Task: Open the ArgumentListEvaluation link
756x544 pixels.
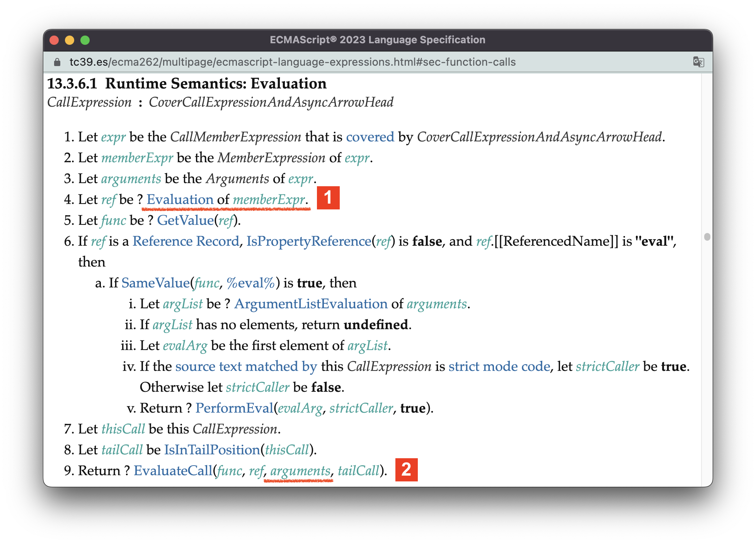Action: click(311, 304)
